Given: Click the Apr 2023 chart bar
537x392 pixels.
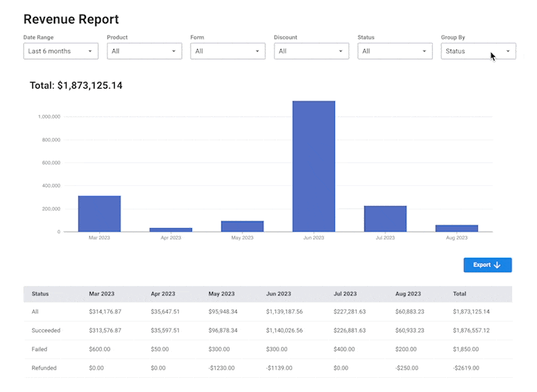Looking at the screenshot, I should coord(171,230).
